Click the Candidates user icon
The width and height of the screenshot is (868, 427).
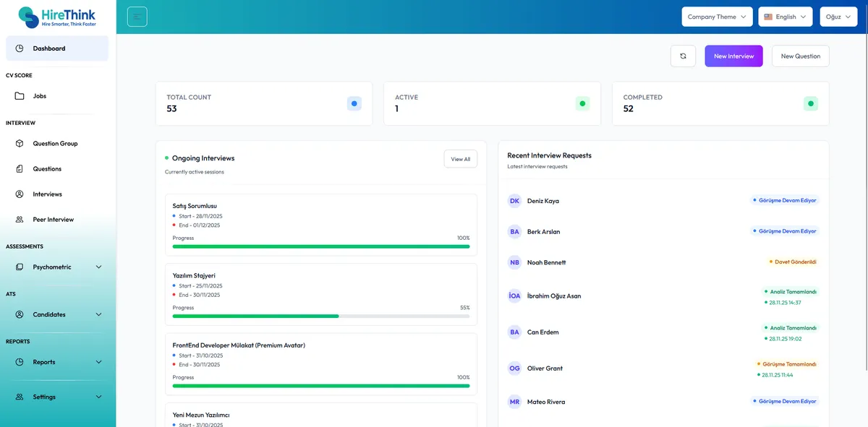[20, 314]
